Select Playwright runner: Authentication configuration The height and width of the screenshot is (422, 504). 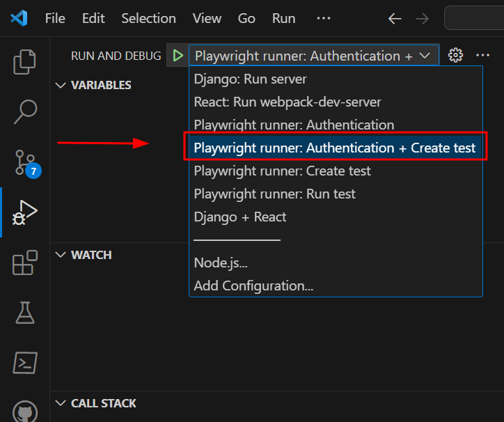coord(336,125)
